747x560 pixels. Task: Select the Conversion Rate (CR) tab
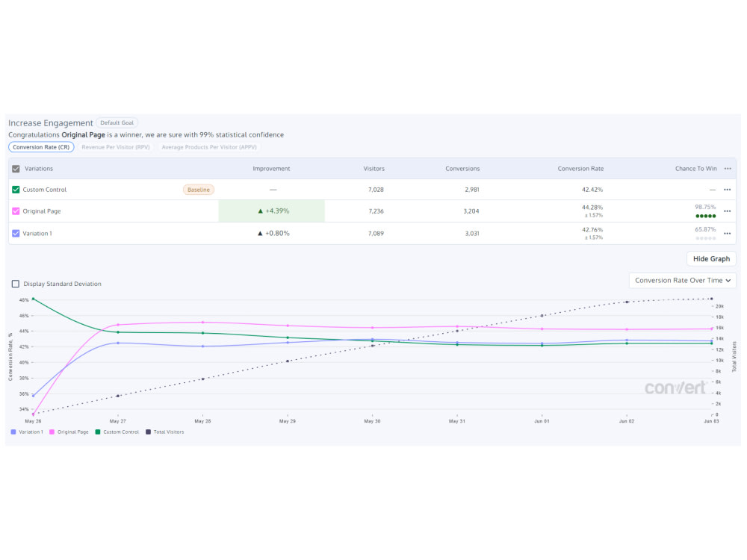[x=41, y=147]
